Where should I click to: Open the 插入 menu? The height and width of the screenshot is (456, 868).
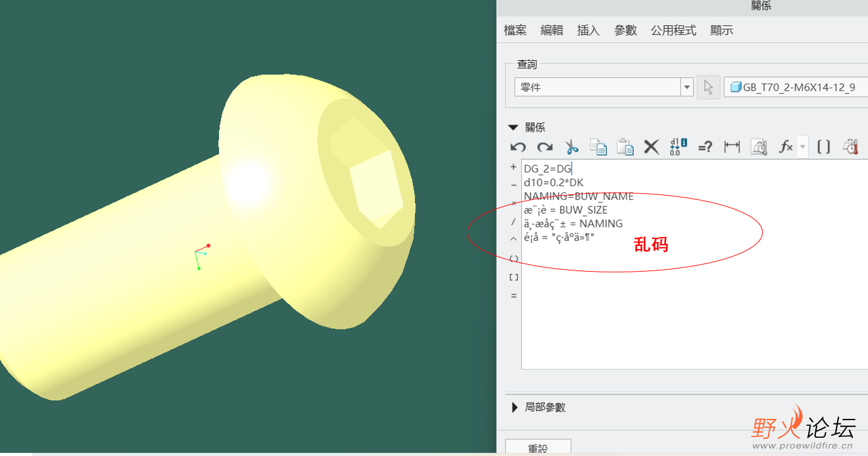click(589, 30)
